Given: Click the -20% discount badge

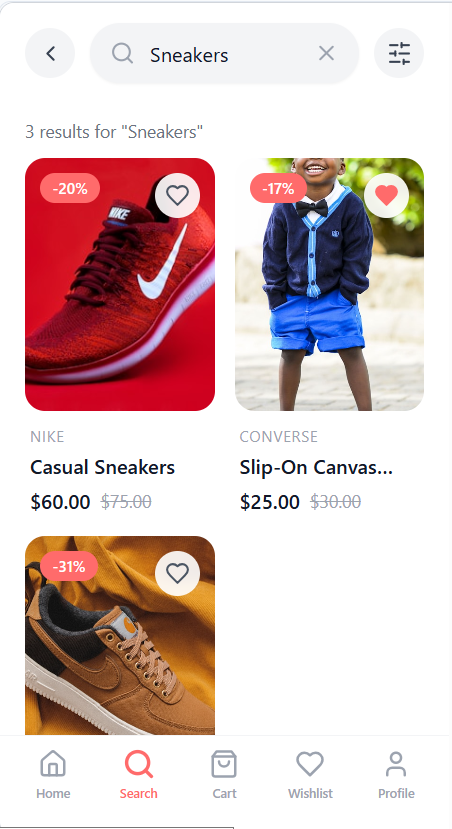Looking at the screenshot, I should pyautogui.click(x=70, y=188).
